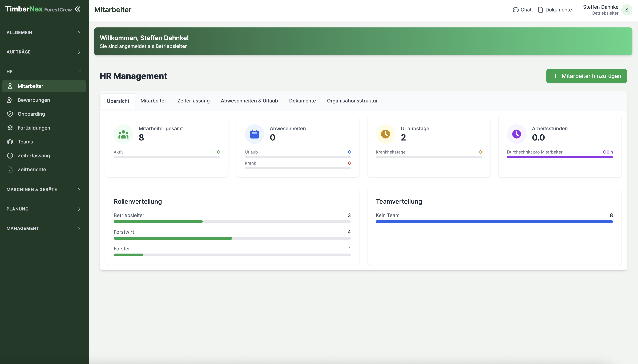The height and width of the screenshot is (364, 638).
Task: Go to Teams in sidebar
Action: pos(44,142)
